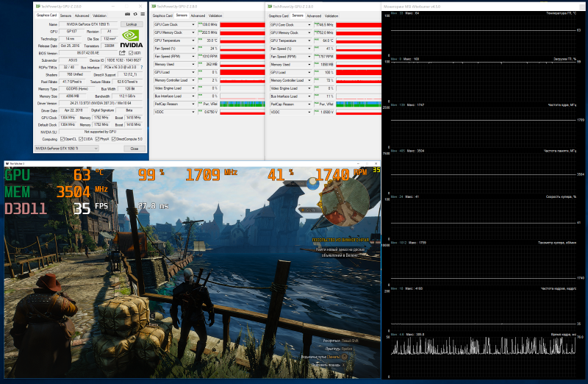The height and width of the screenshot is (384, 588).
Task: Click the NVIDIA logo in GPU-Z
Action: click(131, 40)
